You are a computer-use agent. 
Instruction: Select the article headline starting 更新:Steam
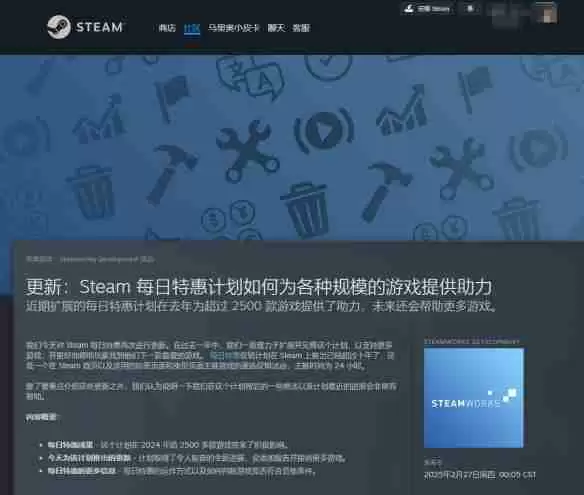pos(258,287)
